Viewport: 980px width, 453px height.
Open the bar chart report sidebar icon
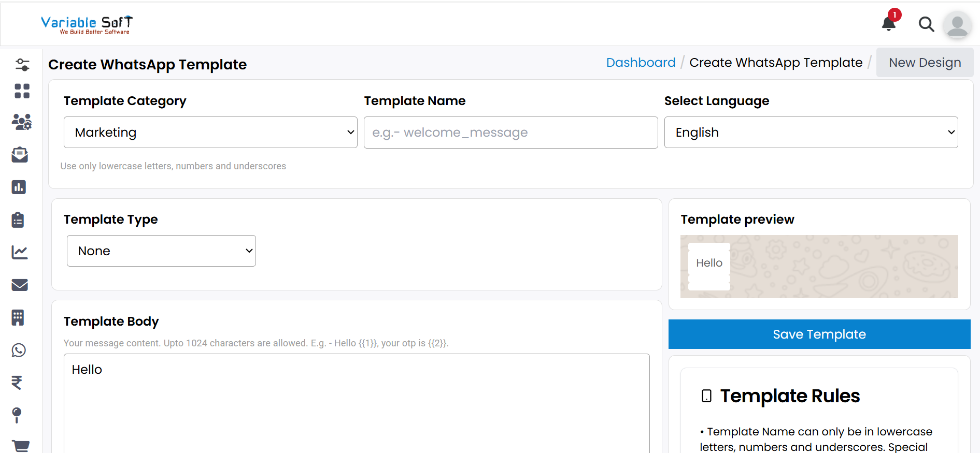pyautogui.click(x=19, y=187)
